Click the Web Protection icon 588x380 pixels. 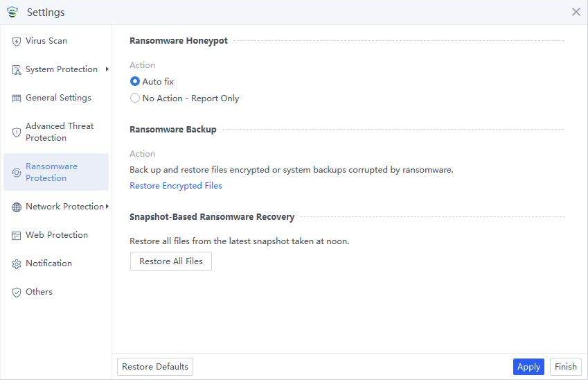[17, 236]
